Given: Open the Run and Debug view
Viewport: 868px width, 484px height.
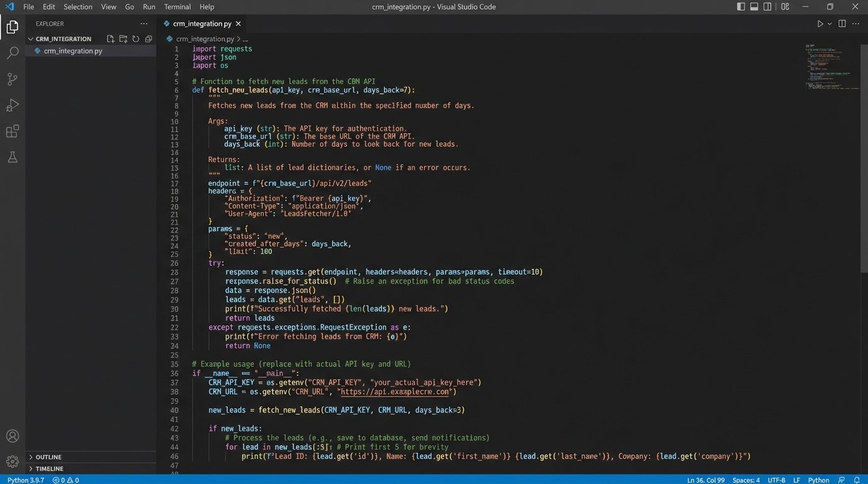Looking at the screenshot, I should pyautogui.click(x=12, y=105).
